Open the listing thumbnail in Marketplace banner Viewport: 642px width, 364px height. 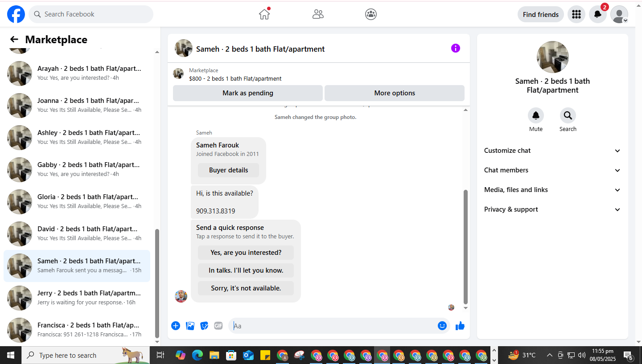(x=178, y=74)
